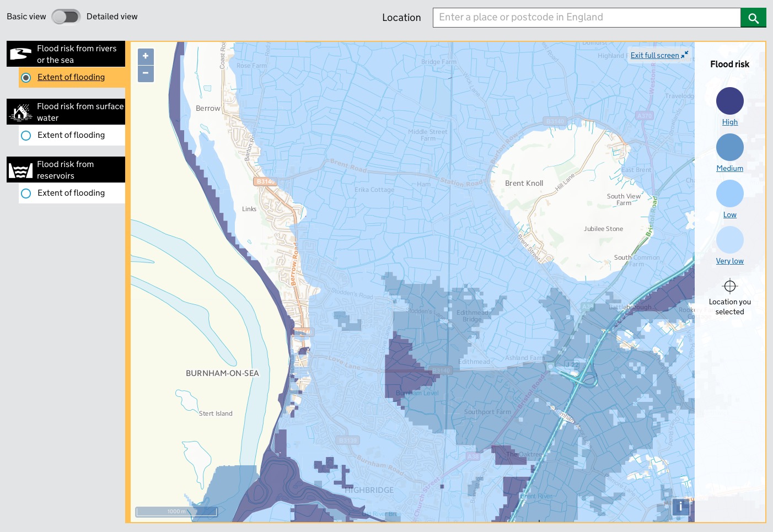Click the place or postcode search field
773x532 pixels.
tap(586, 17)
